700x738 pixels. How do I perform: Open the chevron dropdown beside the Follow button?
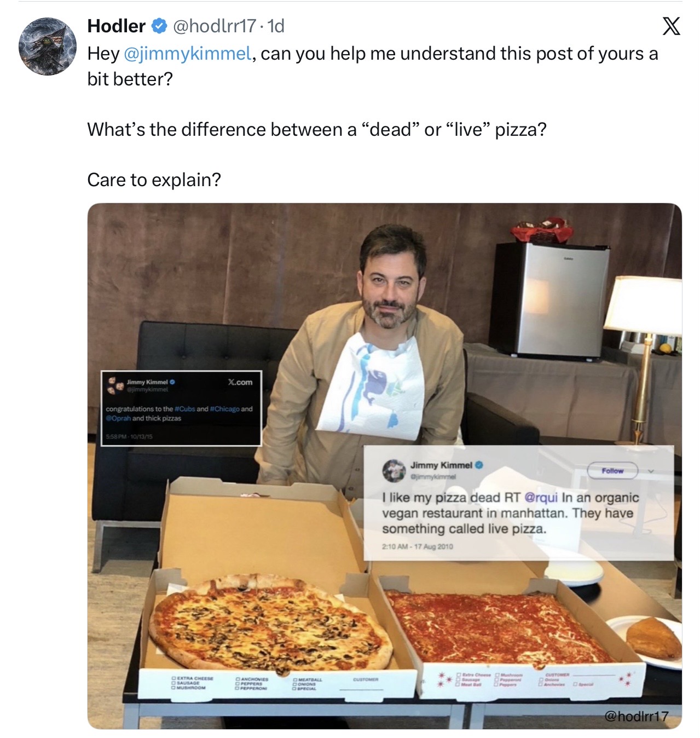pyautogui.click(x=651, y=471)
